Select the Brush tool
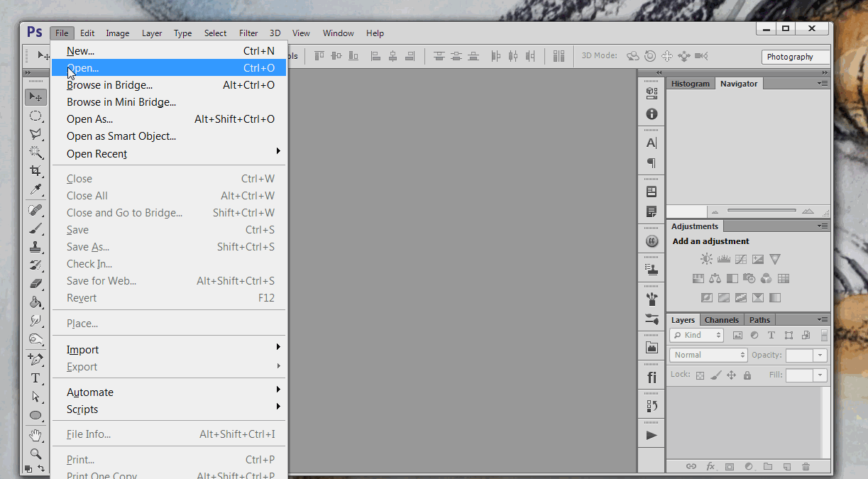This screenshot has width=868, height=479. coord(35,229)
